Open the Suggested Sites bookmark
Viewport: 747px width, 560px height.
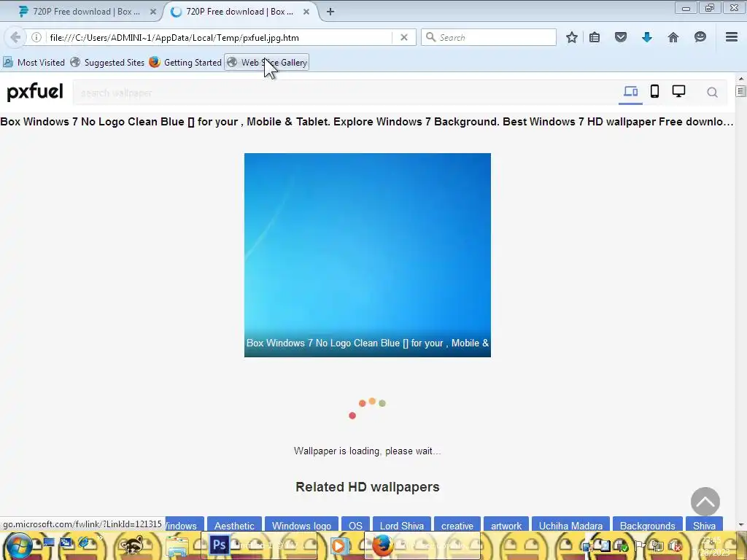coord(107,63)
